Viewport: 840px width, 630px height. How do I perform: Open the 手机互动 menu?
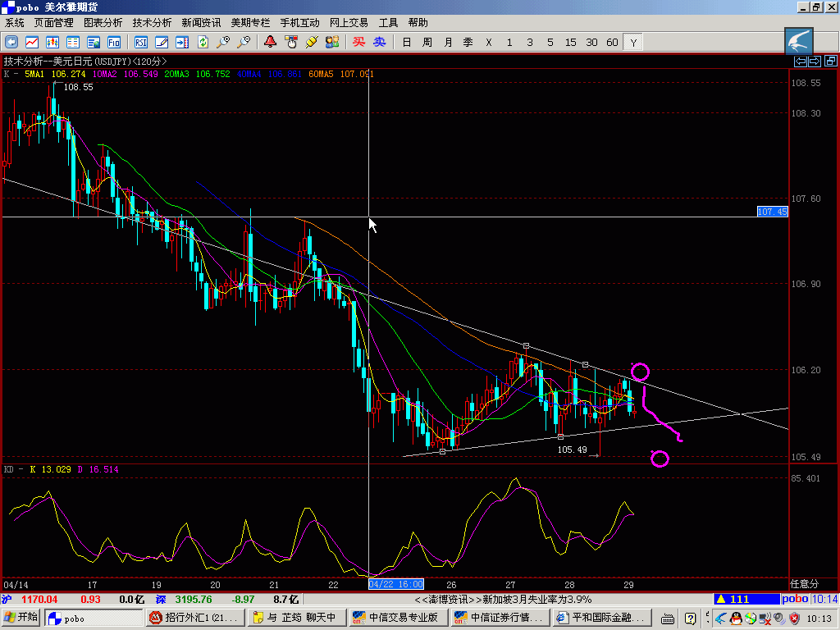click(x=299, y=23)
